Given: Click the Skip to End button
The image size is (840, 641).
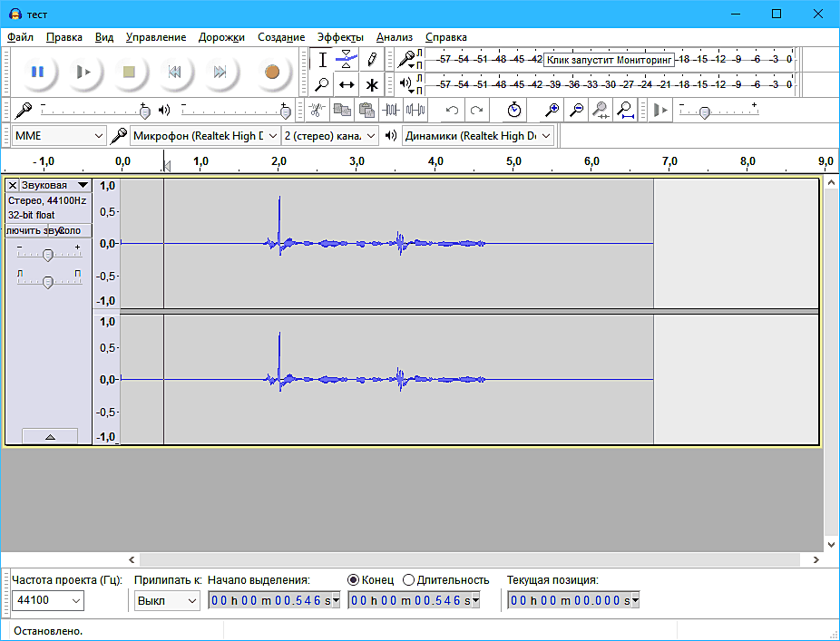Looking at the screenshot, I should pyautogui.click(x=220, y=72).
